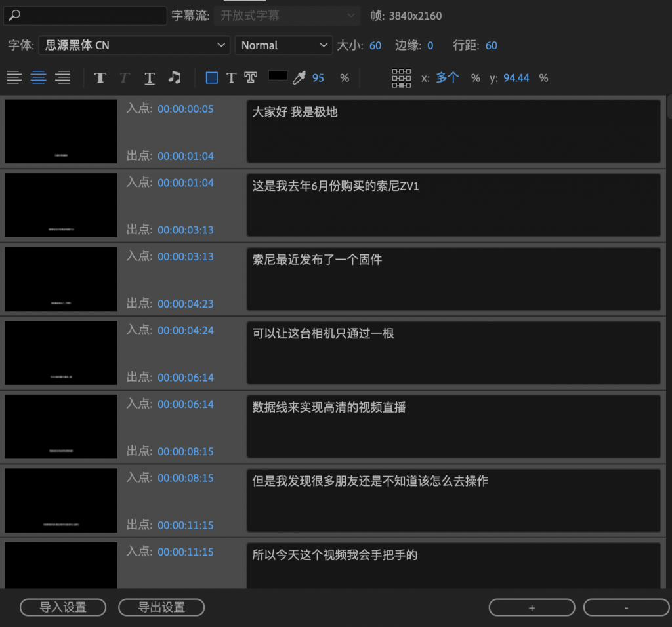Insert music note symbol into caption
The width and height of the screenshot is (672, 627).
[175, 78]
